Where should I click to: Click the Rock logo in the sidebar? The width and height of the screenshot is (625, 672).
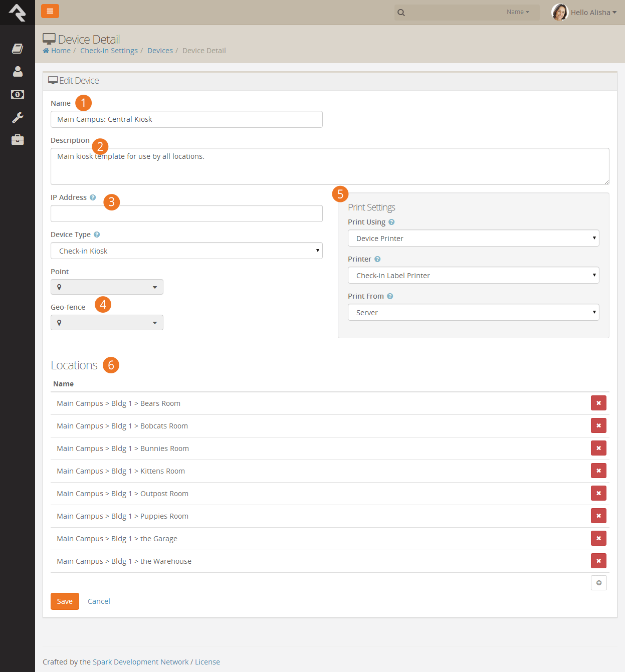(x=17, y=13)
